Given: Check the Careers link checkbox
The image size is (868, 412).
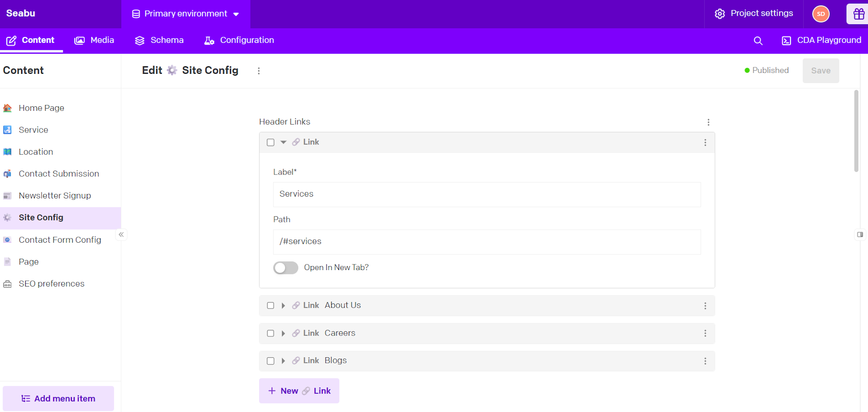Looking at the screenshot, I should [270, 333].
